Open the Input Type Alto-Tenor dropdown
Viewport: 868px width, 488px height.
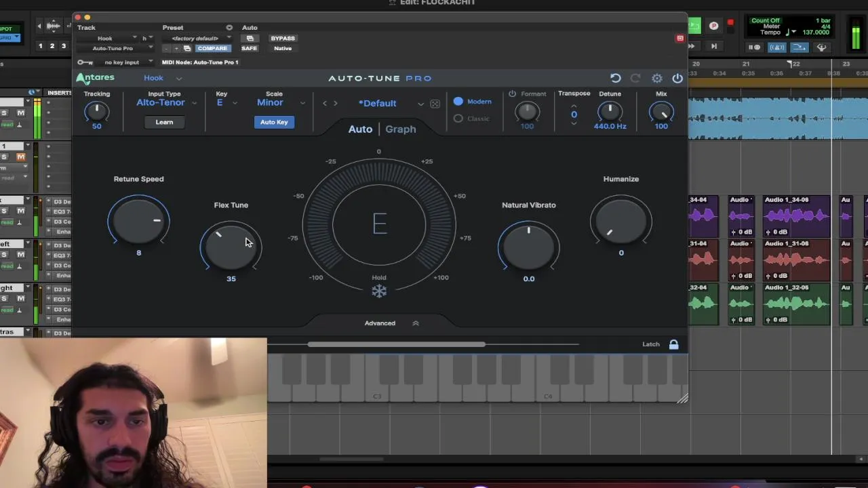point(166,103)
